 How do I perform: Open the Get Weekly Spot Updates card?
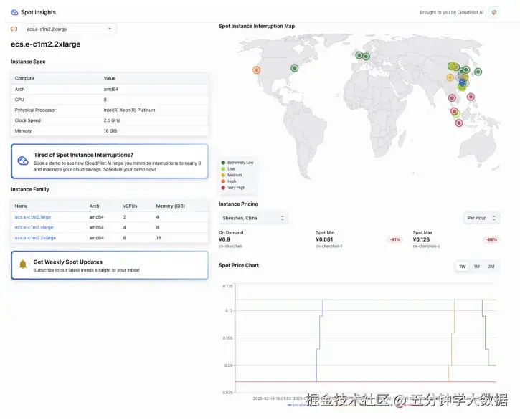(x=110, y=265)
